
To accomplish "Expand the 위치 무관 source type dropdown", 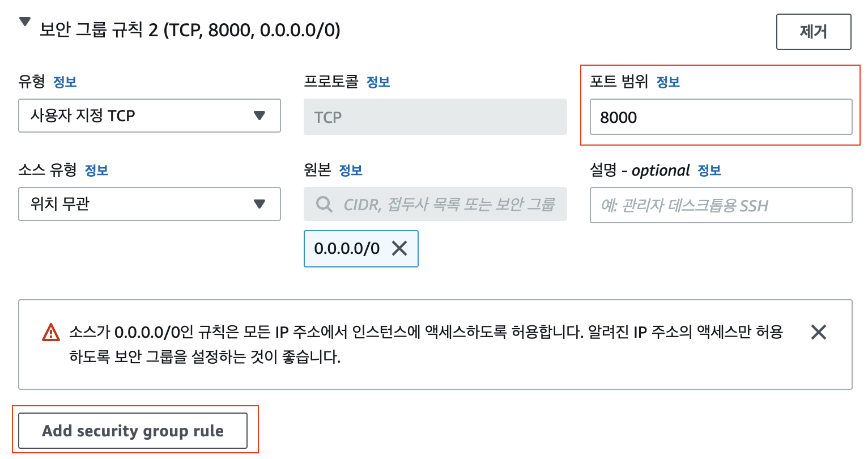I will coord(150,204).
